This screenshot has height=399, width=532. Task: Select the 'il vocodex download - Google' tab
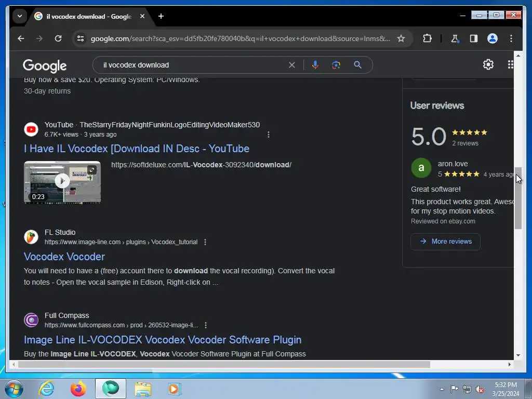pyautogui.click(x=88, y=16)
